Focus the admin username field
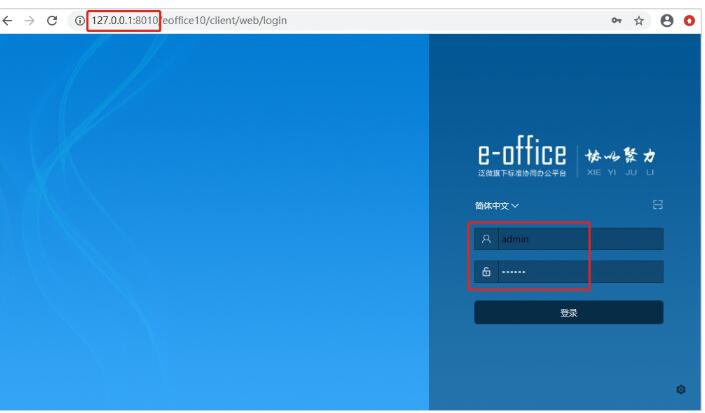 click(580, 239)
